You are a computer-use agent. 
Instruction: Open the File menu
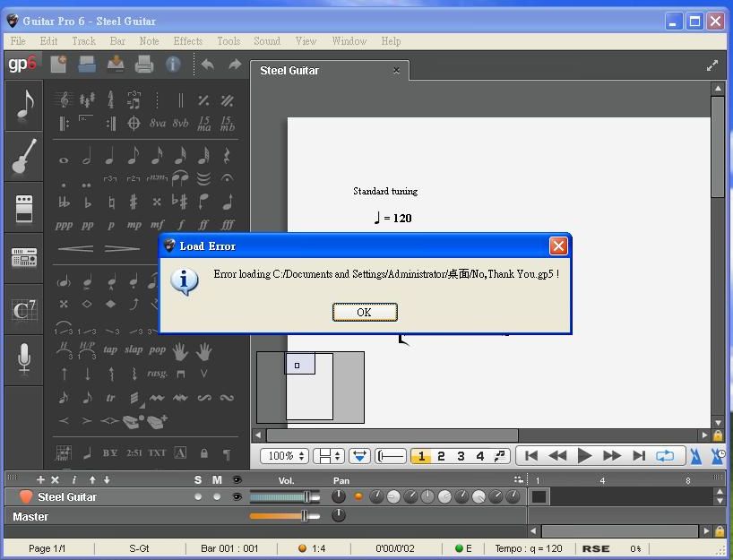pos(18,41)
